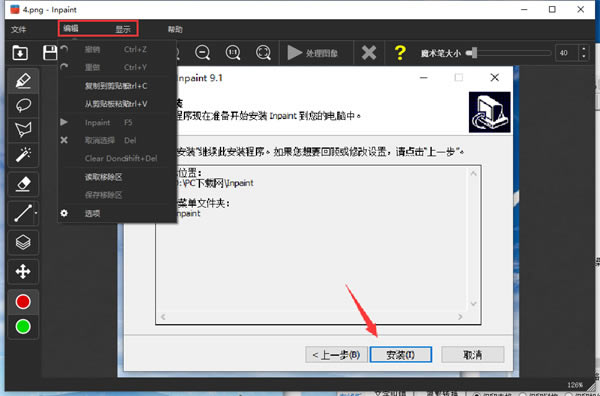Choose 从剪贴板粘贴 Ctrl+V entry
This screenshot has height=396, width=600.
(x=116, y=104)
